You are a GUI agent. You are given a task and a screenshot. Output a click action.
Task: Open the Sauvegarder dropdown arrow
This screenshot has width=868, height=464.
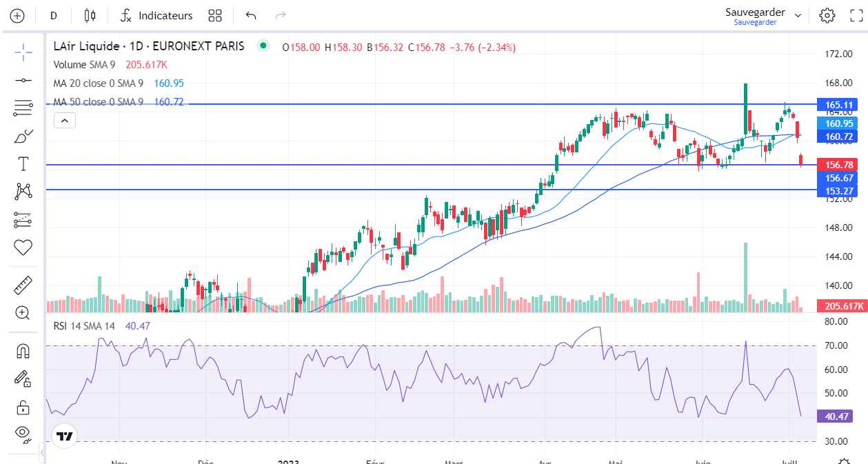[798, 15]
